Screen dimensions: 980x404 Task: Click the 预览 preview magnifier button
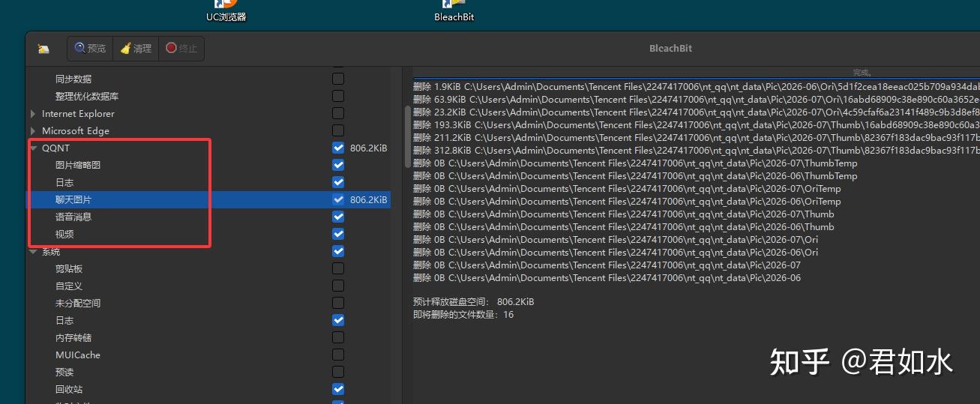[x=90, y=49]
